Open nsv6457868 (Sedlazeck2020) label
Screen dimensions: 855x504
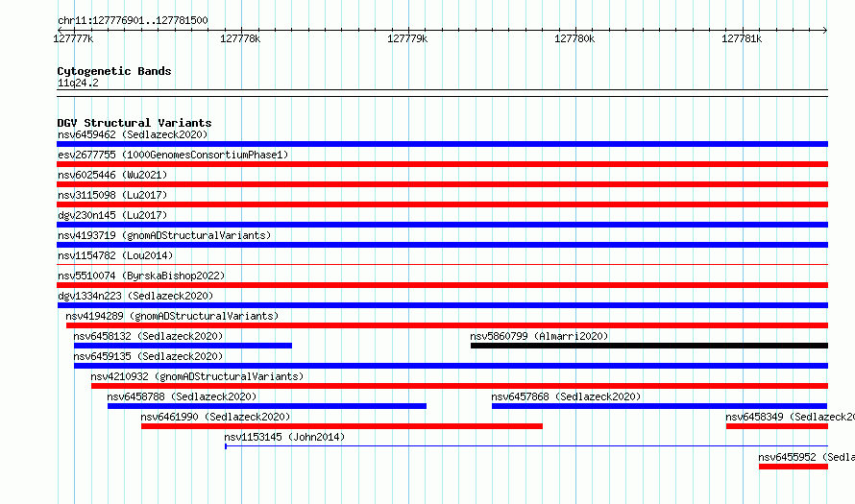566,396
